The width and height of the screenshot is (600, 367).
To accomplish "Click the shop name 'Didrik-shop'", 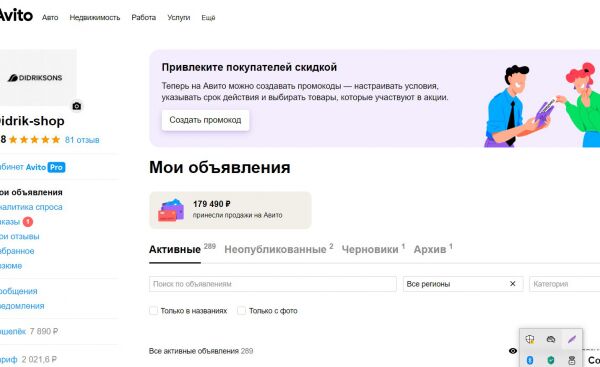I will [x=32, y=121].
